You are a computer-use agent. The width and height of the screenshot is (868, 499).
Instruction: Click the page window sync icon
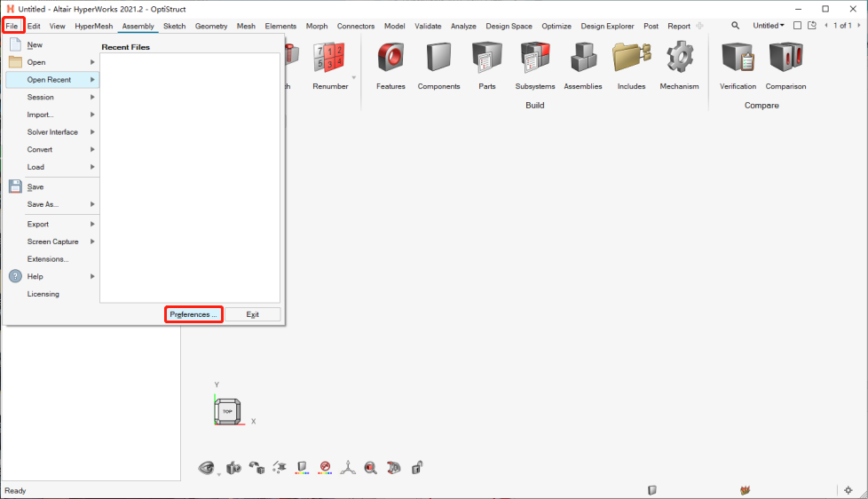(x=812, y=26)
